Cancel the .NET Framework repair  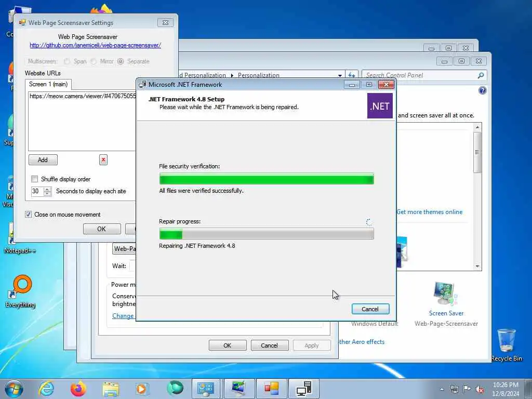[x=370, y=309]
